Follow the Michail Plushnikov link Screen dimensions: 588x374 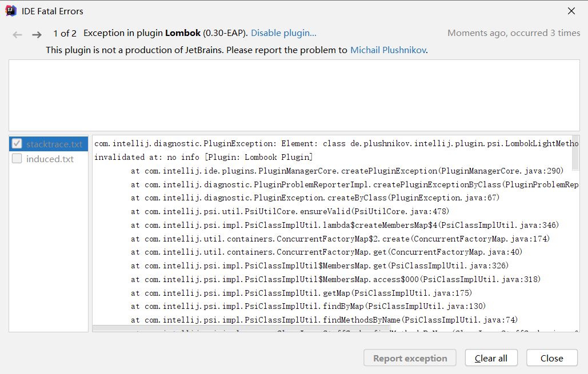click(388, 50)
